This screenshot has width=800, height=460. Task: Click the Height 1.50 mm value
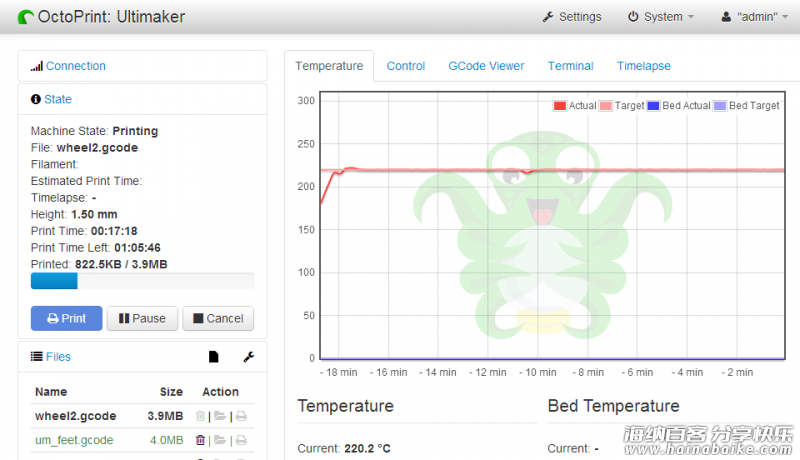coord(94,214)
